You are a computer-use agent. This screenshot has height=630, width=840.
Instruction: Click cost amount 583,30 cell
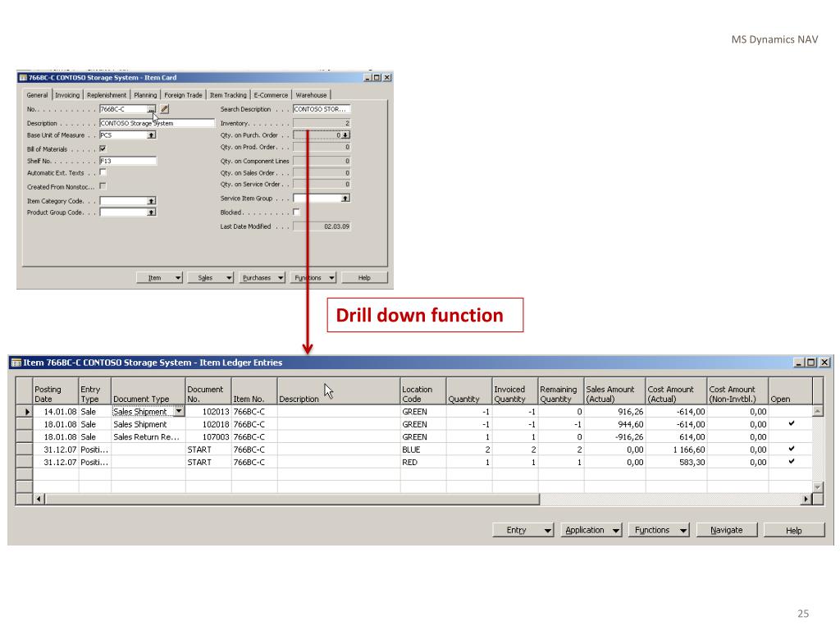[676, 463]
